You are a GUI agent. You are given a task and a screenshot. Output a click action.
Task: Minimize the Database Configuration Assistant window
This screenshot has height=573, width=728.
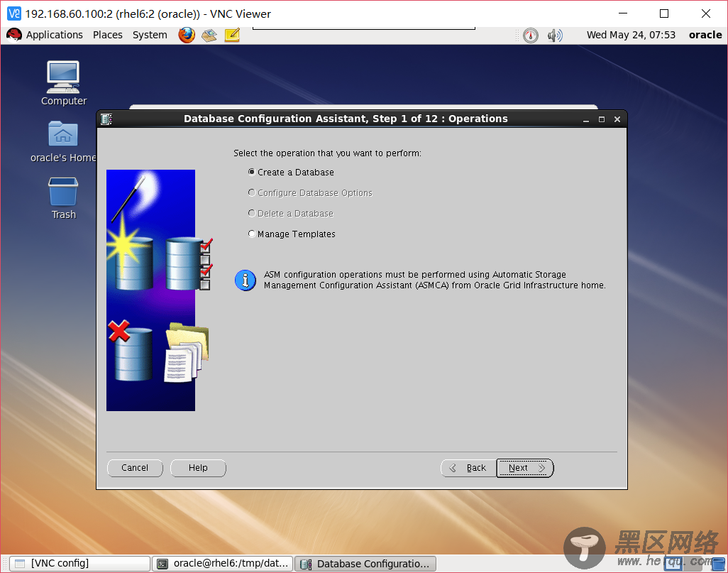tap(586, 119)
